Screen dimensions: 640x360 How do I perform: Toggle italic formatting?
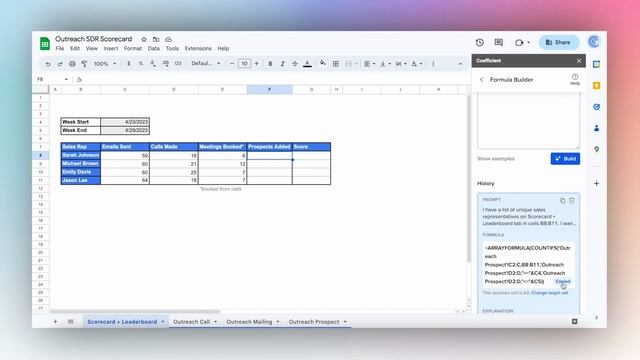(282, 64)
